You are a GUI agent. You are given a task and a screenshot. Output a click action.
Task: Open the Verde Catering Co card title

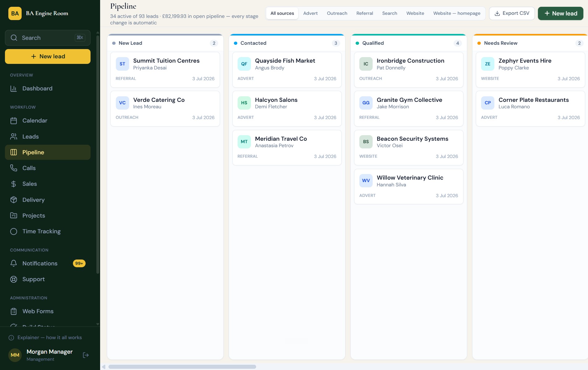point(159,100)
